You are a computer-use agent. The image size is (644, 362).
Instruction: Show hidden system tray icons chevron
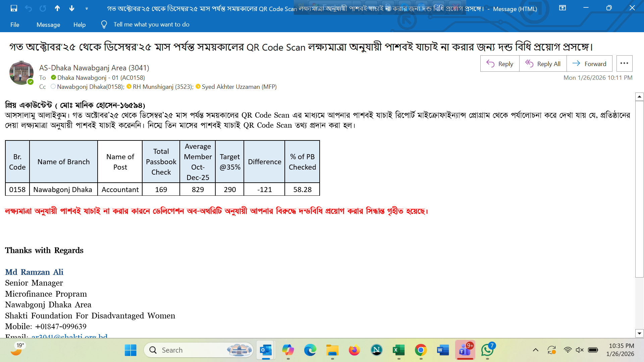[x=536, y=350]
